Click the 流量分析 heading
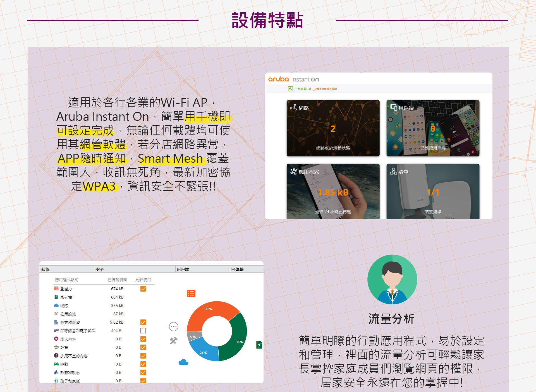The width and height of the screenshot is (536, 392). pyautogui.click(x=392, y=319)
